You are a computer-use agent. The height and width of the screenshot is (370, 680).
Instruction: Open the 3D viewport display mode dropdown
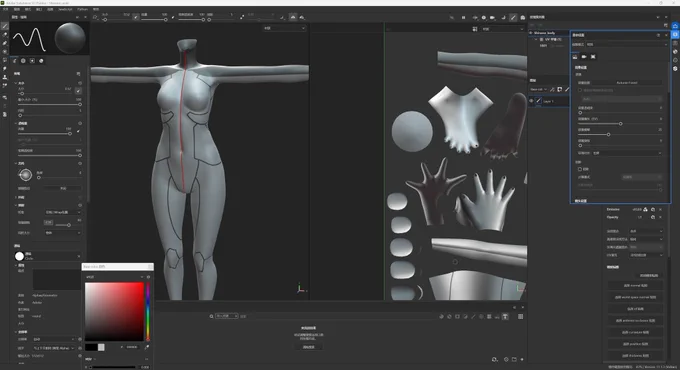(284, 28)
